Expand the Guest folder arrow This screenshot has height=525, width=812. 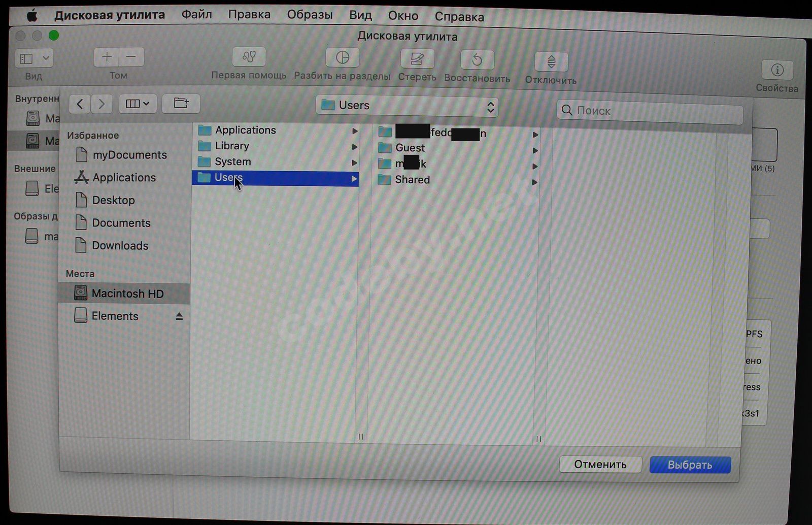click(535, 151)
